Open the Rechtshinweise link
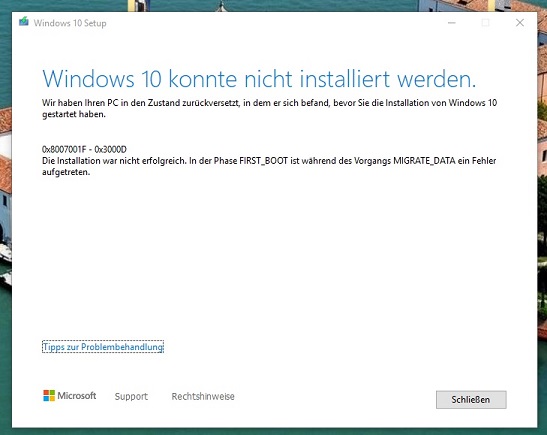547x435 pixels. (x=203, y=396)
